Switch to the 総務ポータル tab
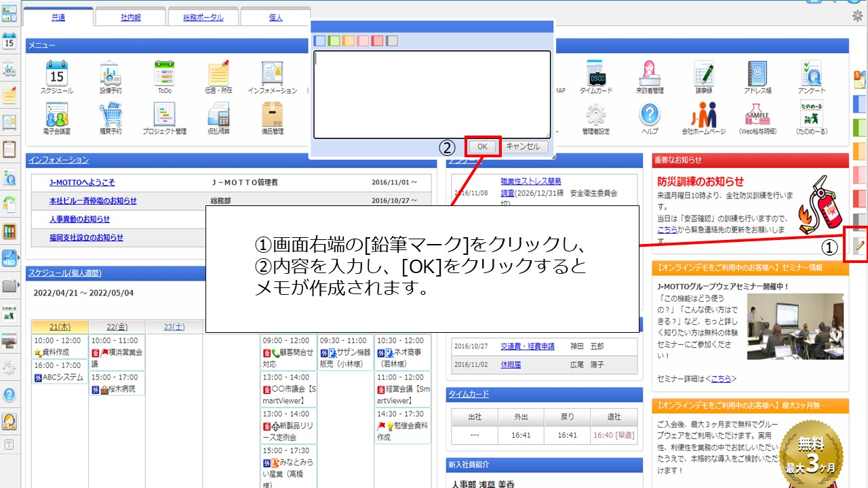868x488 pixels. tap(203, 18)
